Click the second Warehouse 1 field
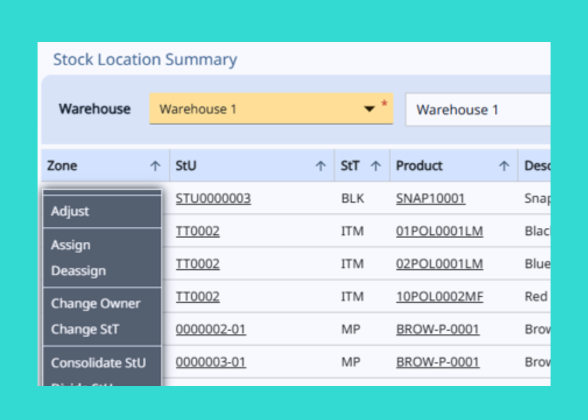 coord(478,110)
